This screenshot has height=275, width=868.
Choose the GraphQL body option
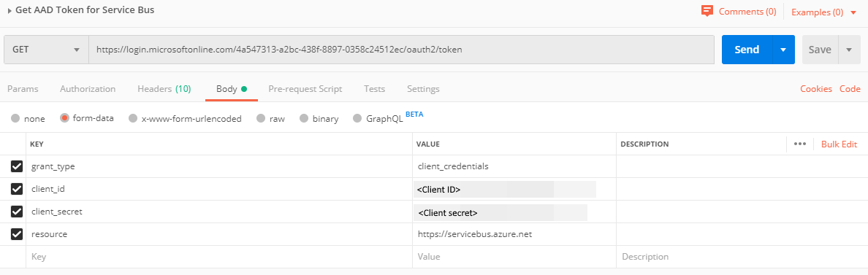pyautogui.click(x=357, y=118)
